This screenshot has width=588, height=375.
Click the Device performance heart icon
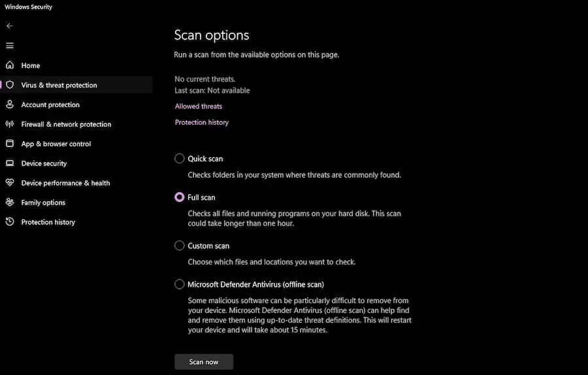10,183
